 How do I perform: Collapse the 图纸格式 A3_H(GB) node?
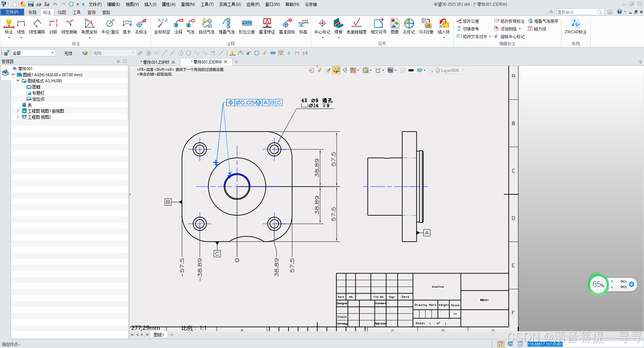[18, 81]
